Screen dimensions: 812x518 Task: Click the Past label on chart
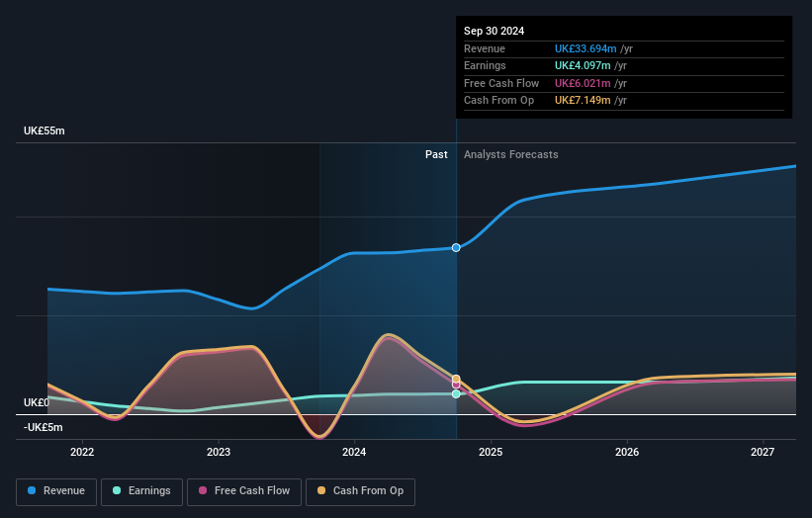pos(436,155)
